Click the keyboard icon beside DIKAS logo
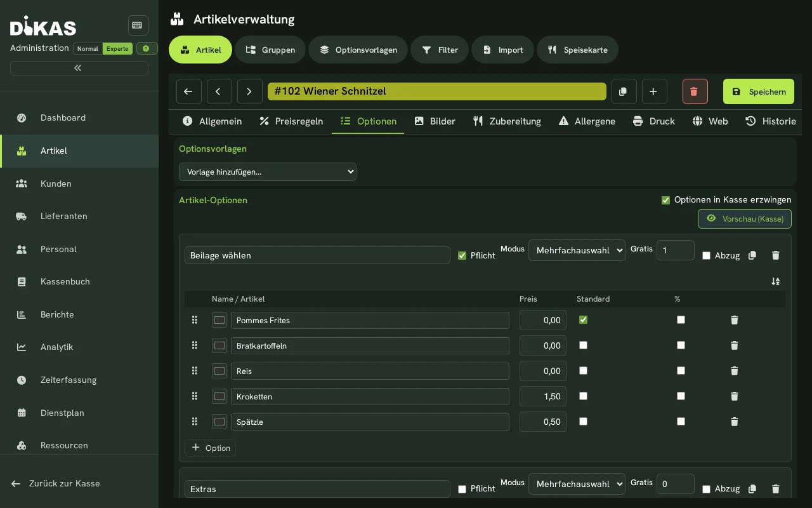Screen dimensions: 812x508 pyautogui.click(x=138, y=25)
